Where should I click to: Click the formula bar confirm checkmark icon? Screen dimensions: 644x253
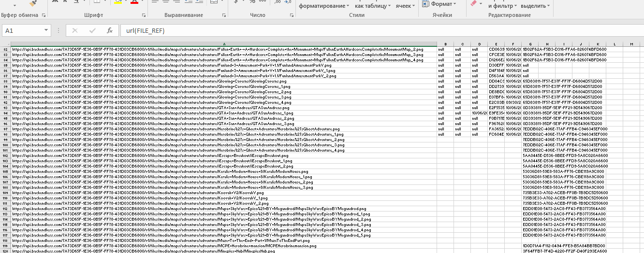[92, 30]
